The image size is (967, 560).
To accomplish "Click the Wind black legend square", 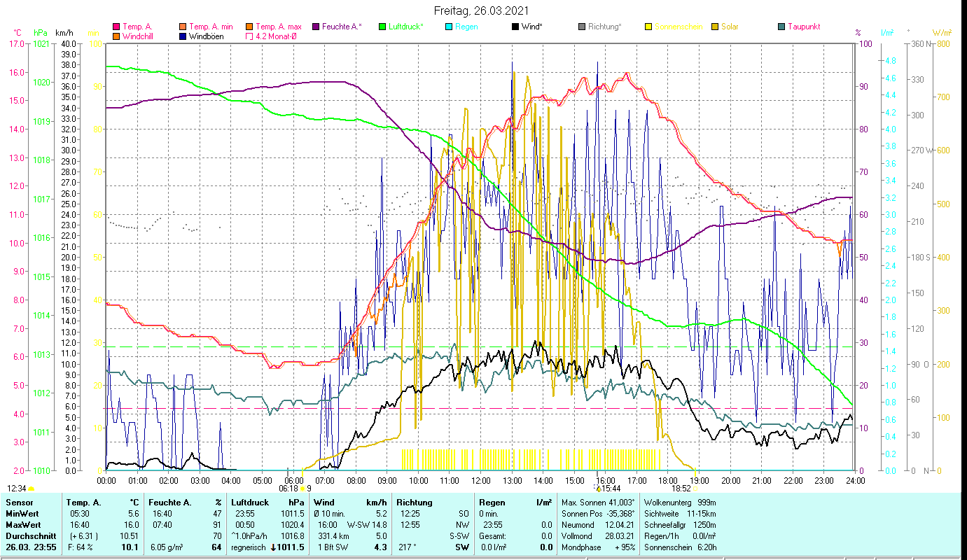I will tap(515, 27).
